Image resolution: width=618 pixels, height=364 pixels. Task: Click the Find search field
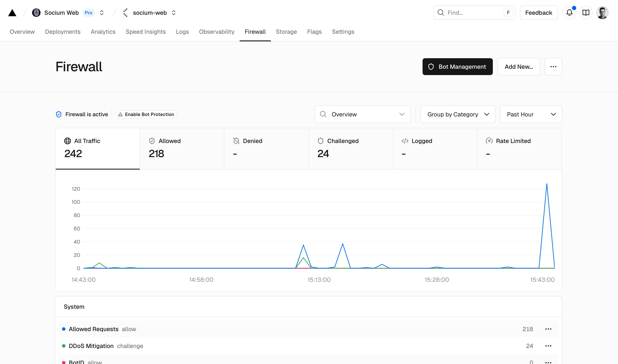474,12
